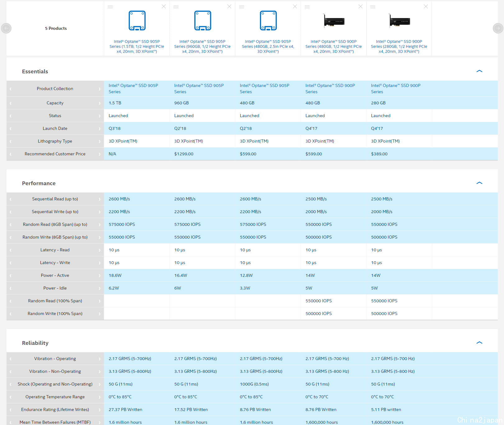Remove the 900P 280GB product column

pyautogui.click(x=426, y=7)
